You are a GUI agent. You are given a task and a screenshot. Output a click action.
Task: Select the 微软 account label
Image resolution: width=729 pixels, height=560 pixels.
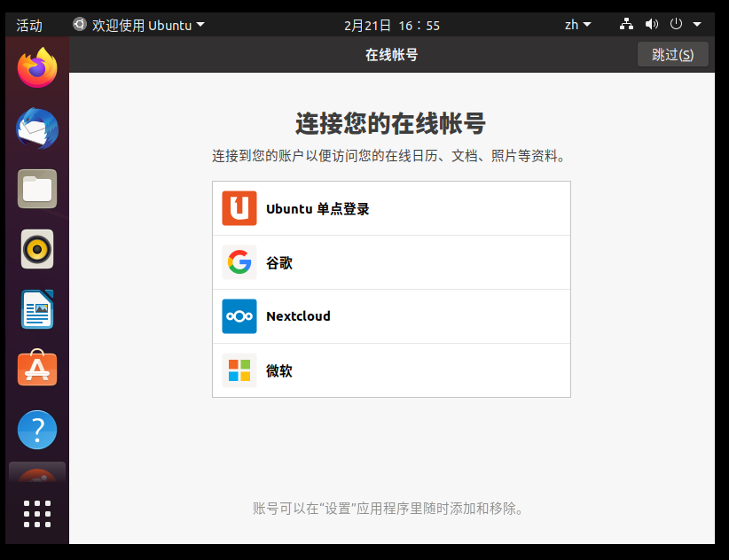tap(279, 370)
